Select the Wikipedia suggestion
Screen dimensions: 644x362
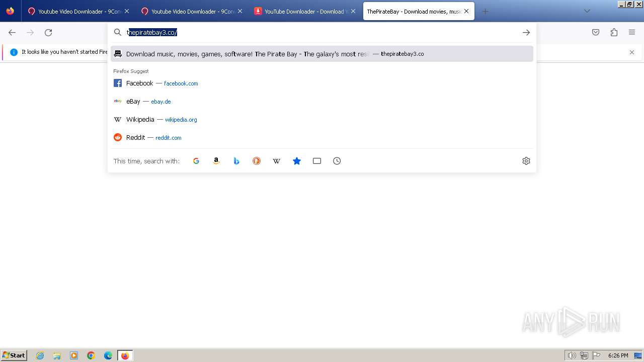[322, 120]
